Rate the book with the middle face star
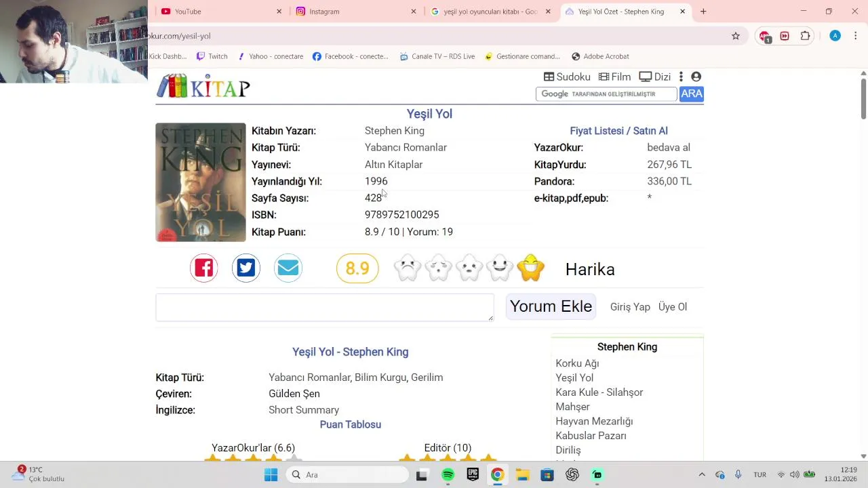This screenshot has width=868, height=488. tap(469, 268)
